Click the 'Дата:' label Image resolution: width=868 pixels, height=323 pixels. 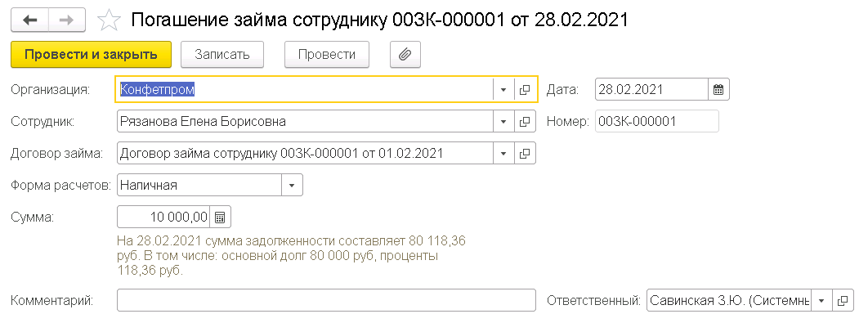pos(563,90)
